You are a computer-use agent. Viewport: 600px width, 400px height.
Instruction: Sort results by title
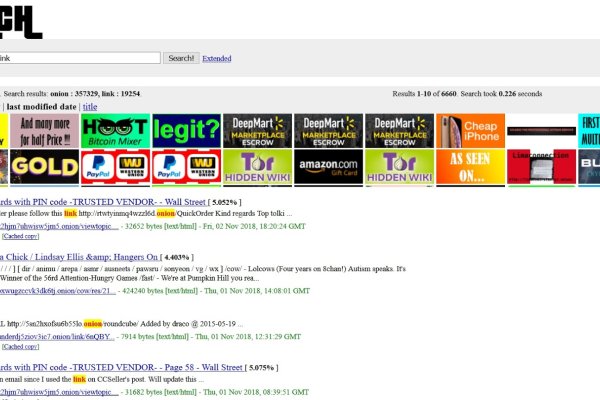click(90, 106)
